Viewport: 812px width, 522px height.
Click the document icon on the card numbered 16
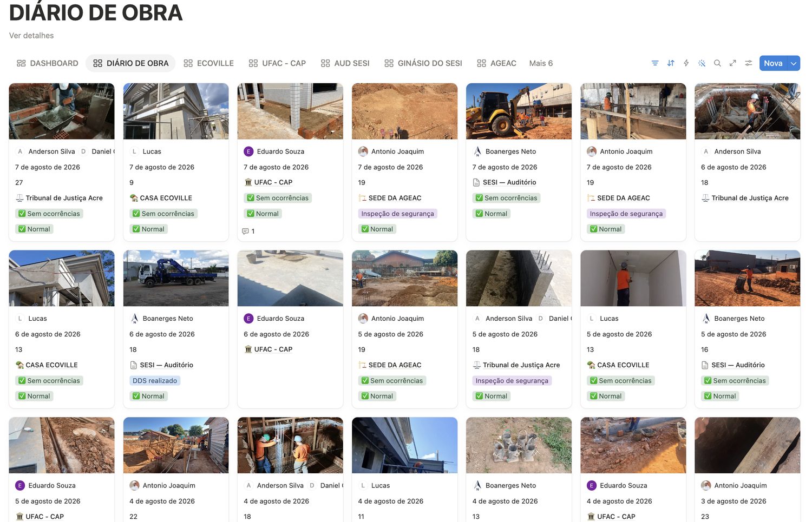(x=705, y=365)
